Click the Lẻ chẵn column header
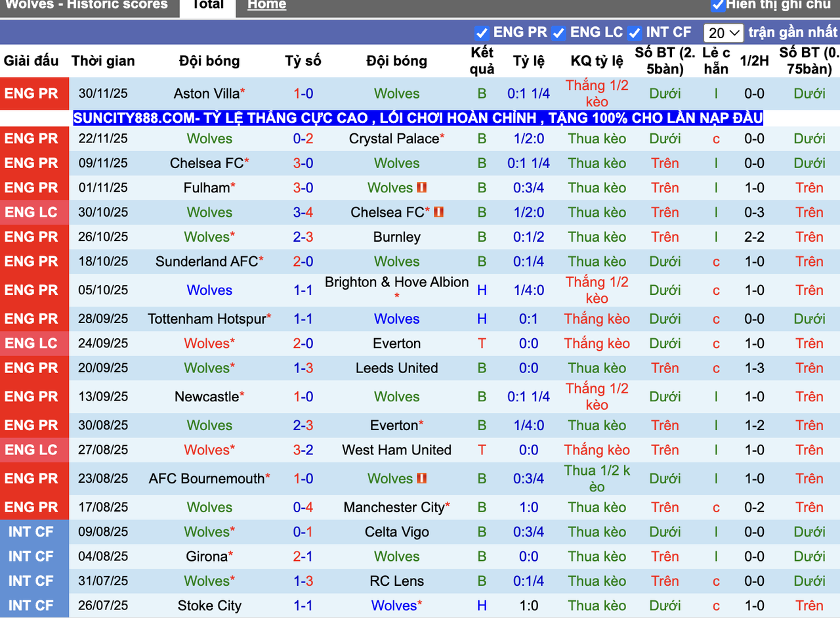Viewport: 840px width, 618px height. pyautogui.click(x=716, y=60)
